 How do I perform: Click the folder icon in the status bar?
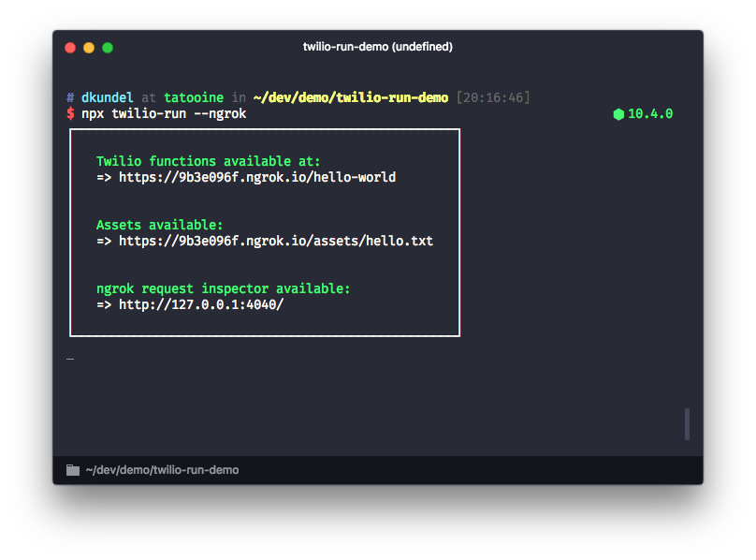(x=73, y=470)
